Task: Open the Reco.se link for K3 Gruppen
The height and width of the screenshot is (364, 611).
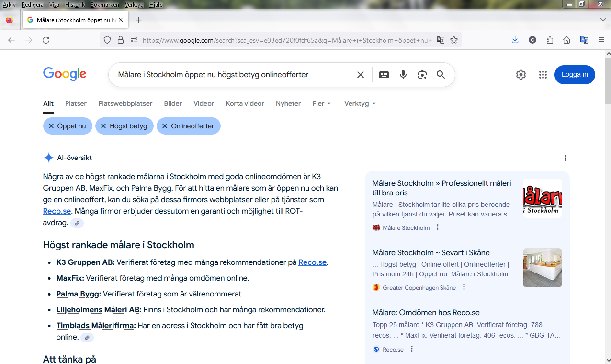Action: click(x=312, y=262)
